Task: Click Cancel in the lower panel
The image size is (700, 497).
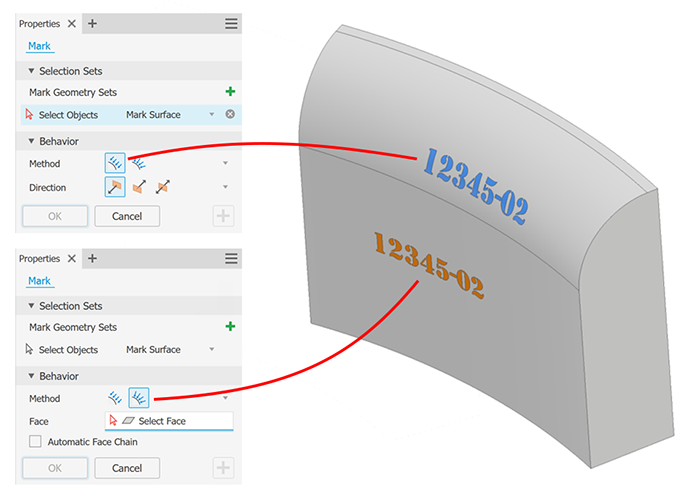Action: click(127, 468)
